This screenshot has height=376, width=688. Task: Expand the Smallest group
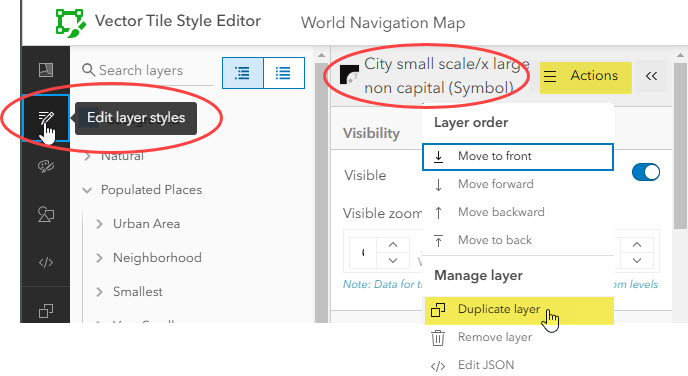(99, 292)
